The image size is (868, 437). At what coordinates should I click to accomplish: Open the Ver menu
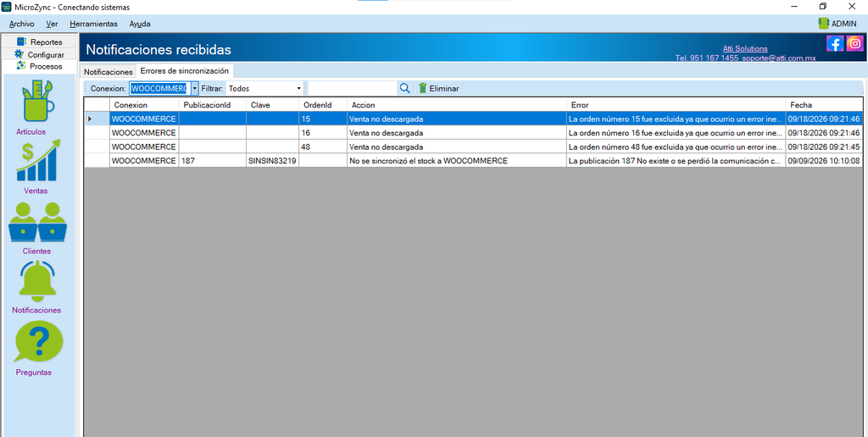pos(52,24)
